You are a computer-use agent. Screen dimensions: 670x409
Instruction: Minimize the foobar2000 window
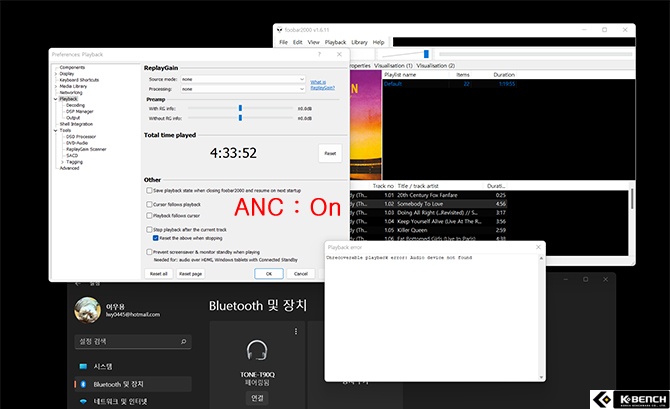(585, 29)
